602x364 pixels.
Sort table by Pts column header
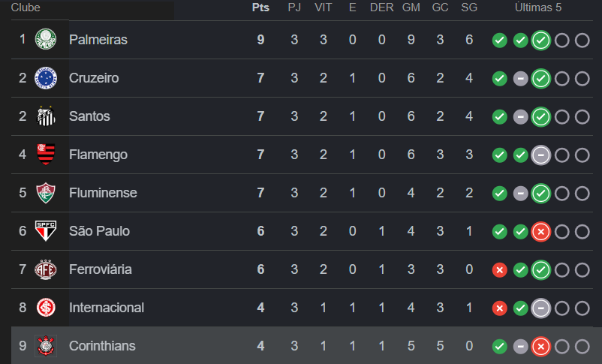pyautogui.click(x=260, y=8)
